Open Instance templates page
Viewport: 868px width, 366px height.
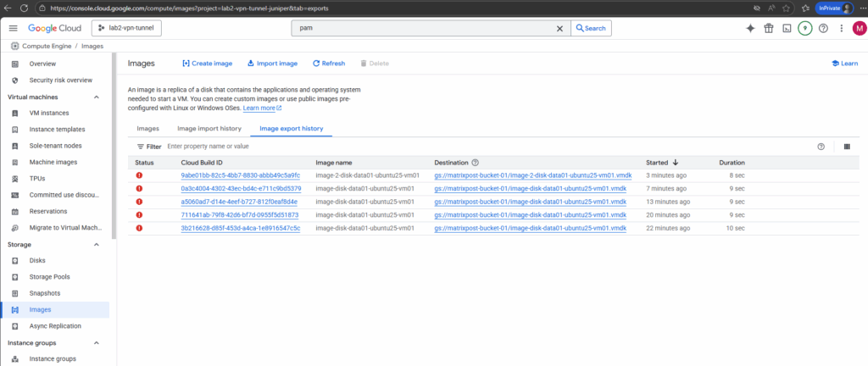(x=55, y=130)
